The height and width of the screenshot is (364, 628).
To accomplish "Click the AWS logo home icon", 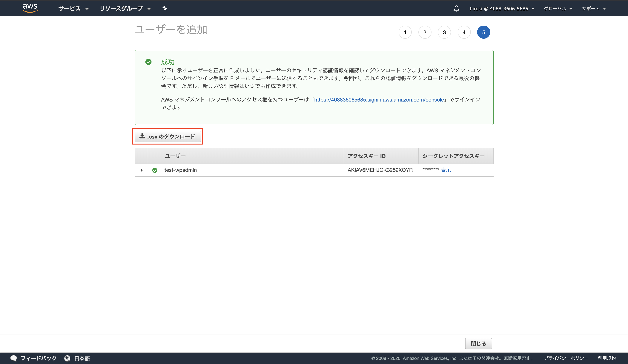I will coord(30,8).
